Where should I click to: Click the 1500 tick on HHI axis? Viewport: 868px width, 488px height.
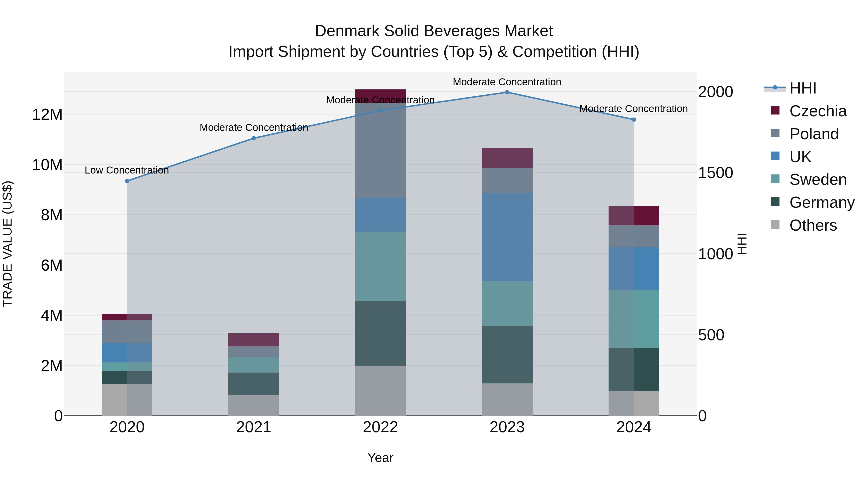(x=716, y=173)
